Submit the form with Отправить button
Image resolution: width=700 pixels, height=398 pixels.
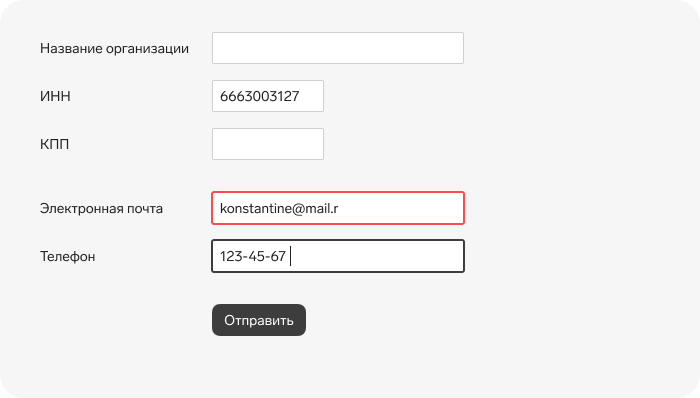click(x=259, y=320)
